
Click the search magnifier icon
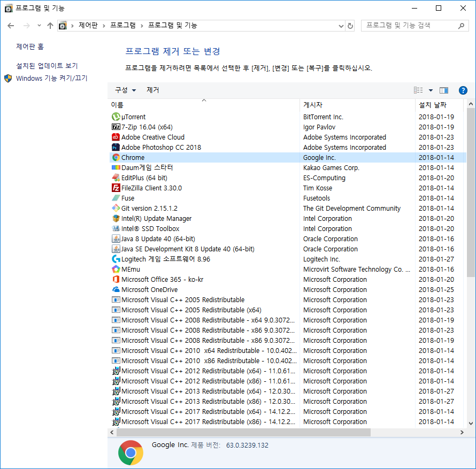pyautogui.click(x=461, y=26)
